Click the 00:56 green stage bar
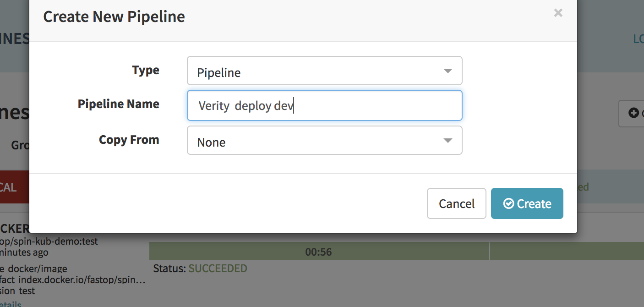 coord(319,252)
